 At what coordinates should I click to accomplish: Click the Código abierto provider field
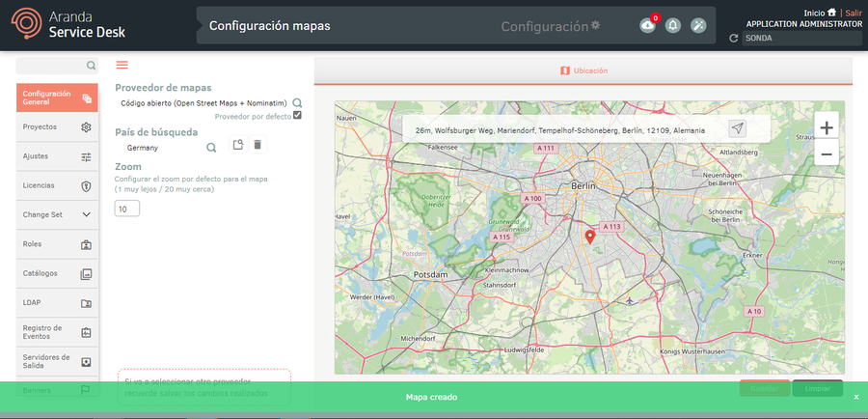point(203,103)
